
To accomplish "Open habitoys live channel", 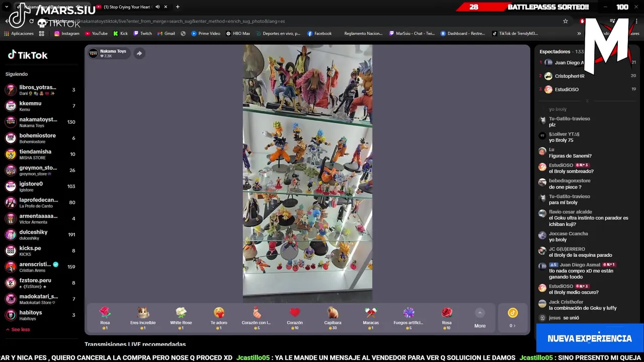I will pyautogui.click(x=40, y=315).
